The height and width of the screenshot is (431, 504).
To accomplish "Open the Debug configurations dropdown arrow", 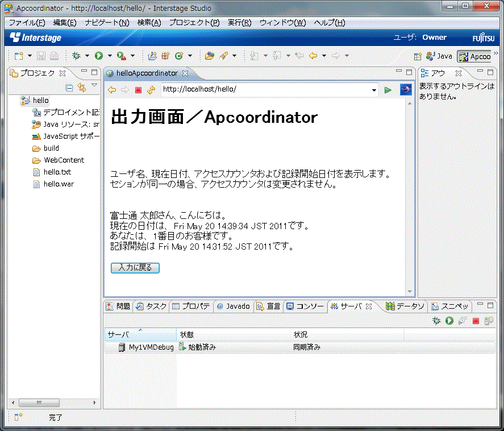I will point(87,56).
